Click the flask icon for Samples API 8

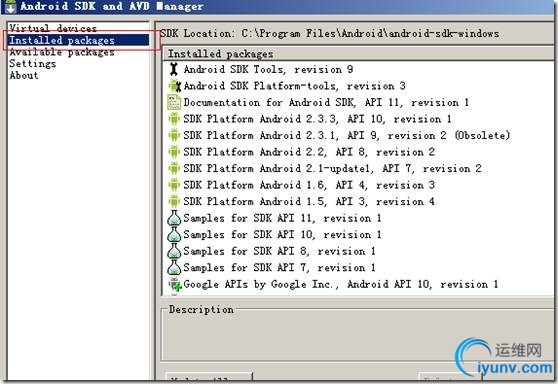174,251
